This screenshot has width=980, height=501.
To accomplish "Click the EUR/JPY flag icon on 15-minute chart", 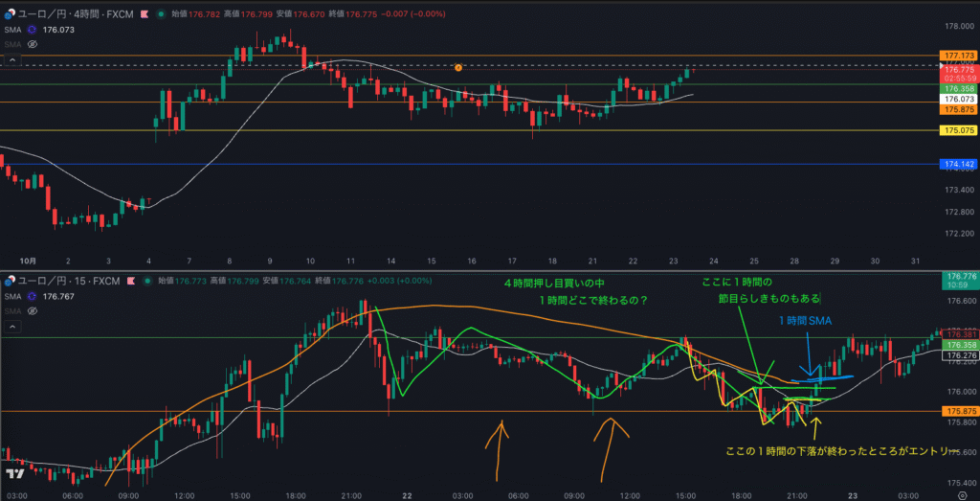I will tap(9, 281).
